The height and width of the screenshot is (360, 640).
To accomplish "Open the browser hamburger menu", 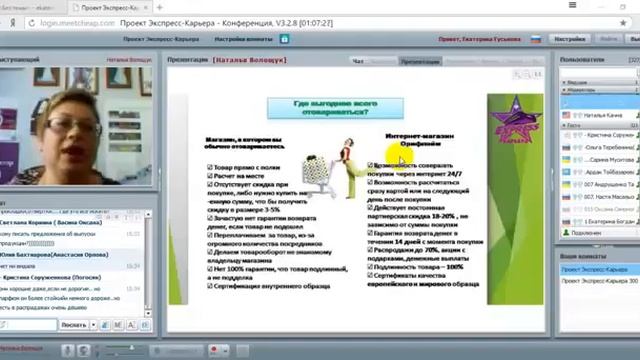I will coord(573,5).
